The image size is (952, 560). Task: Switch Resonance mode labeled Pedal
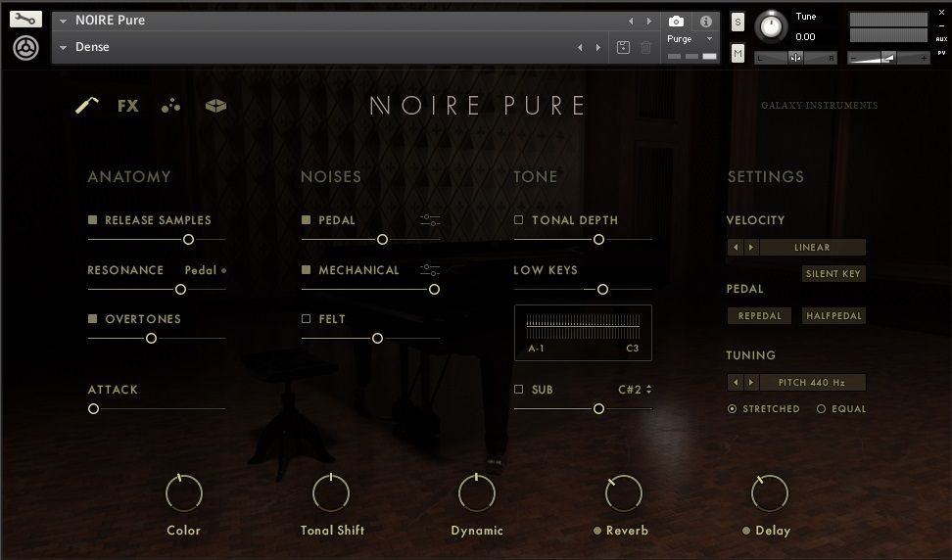pyautogui.click(x=206, y=270)
